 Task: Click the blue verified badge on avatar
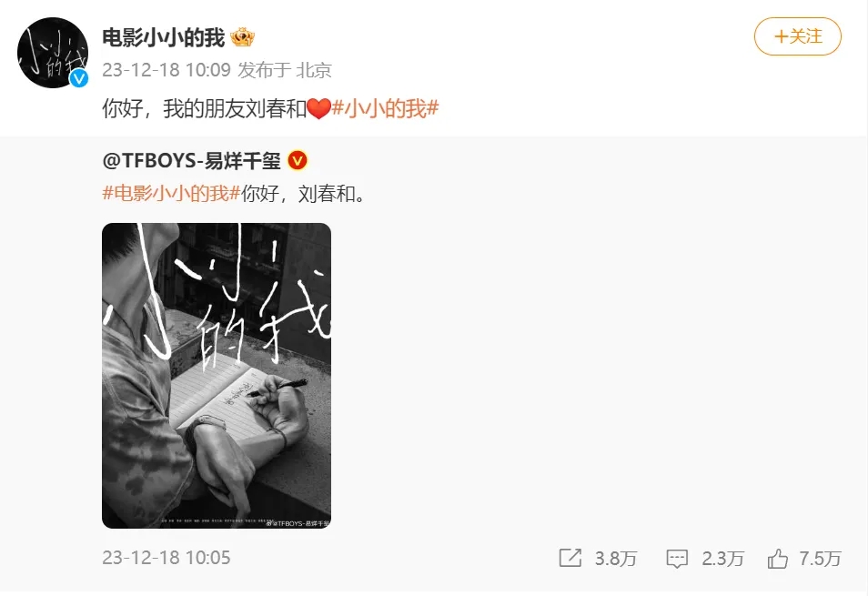pyautogui.click(x=78, y=78)
